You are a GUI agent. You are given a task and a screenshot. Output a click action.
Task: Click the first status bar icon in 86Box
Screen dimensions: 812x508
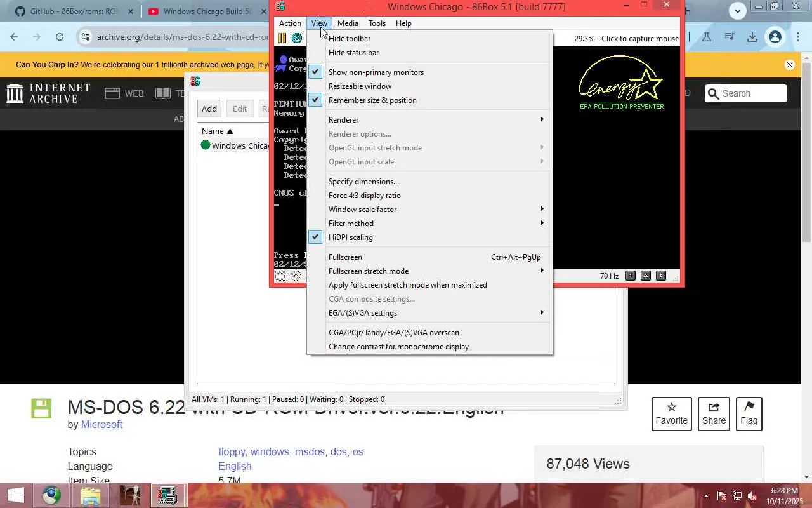pyautogui.click(x=280, y=276)
